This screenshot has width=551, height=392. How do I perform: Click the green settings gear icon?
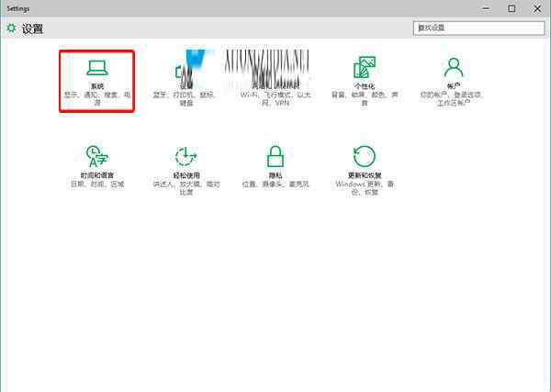point(12,28)
